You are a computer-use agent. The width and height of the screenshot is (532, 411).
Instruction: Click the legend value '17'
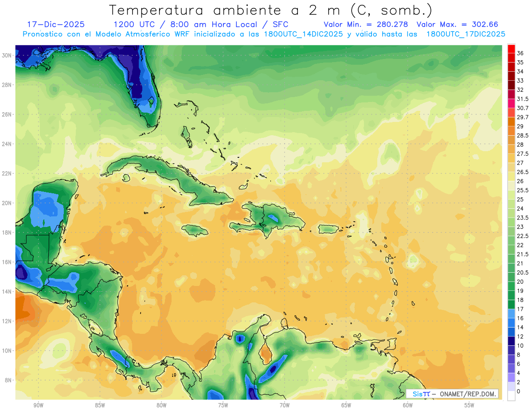coord(520,309)
